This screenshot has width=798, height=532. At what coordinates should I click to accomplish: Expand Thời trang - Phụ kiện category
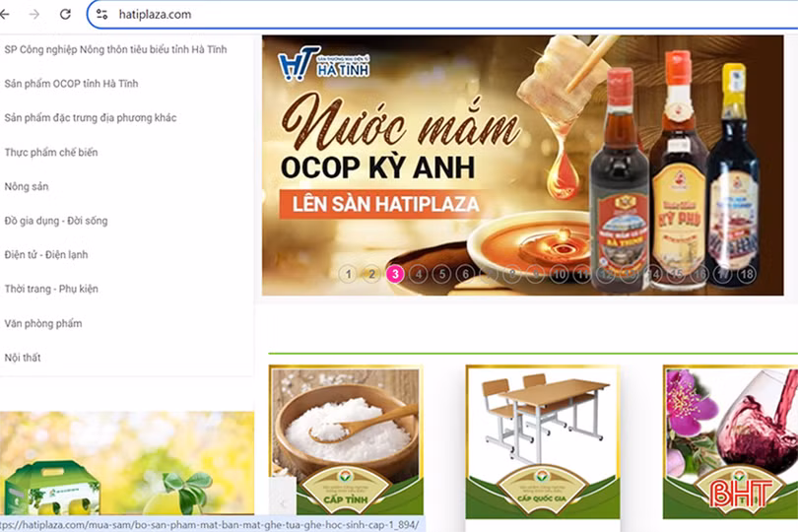(x=51, y=289)
